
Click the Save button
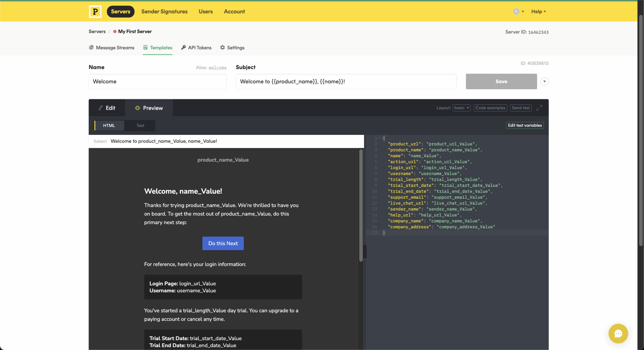501,82
